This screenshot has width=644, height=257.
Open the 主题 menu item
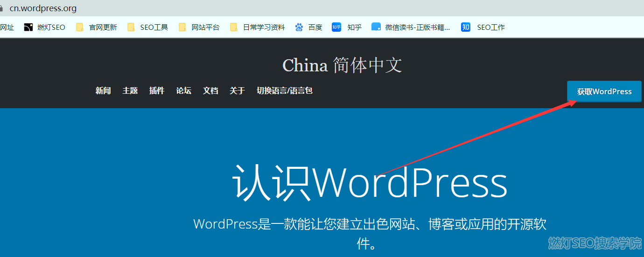[x=130, y=90]
